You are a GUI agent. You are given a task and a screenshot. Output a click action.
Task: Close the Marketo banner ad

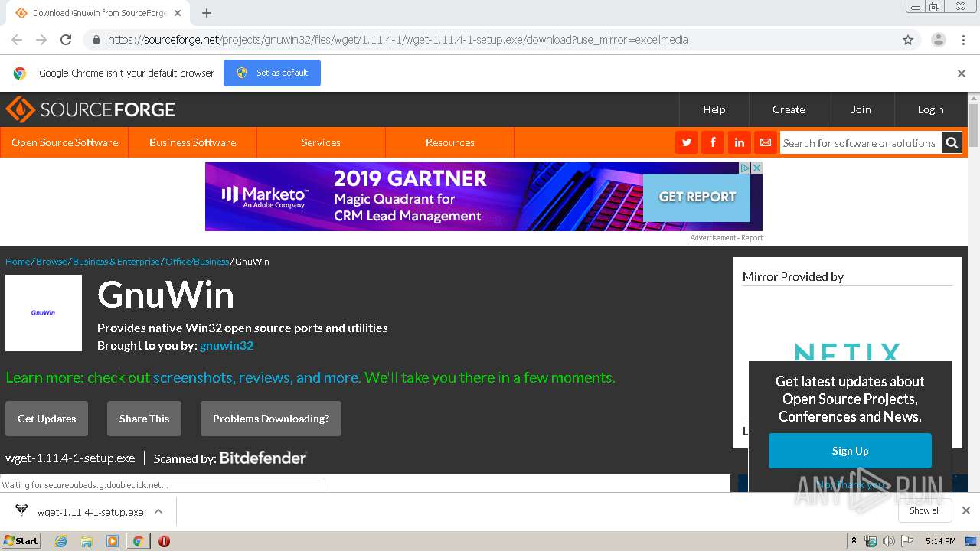pos(756,168)
